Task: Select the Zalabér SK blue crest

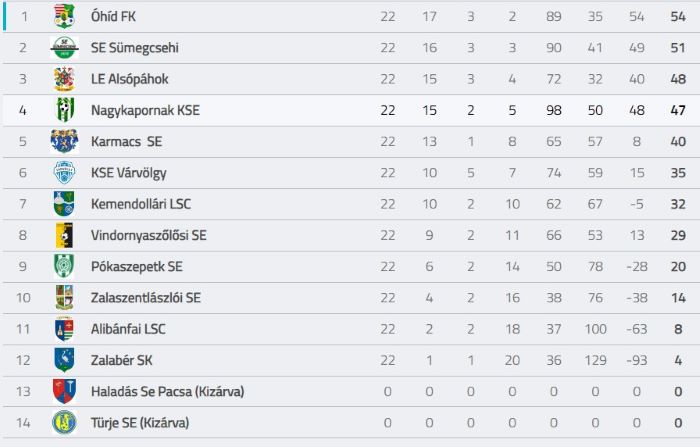Action: 64,360
